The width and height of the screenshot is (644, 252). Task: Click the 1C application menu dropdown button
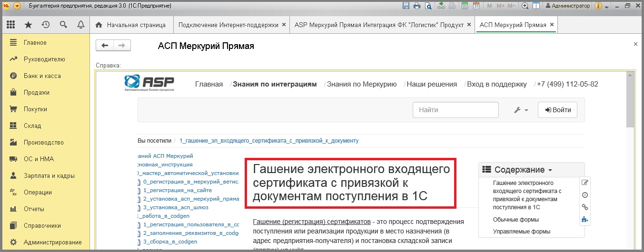pos(17,6)
